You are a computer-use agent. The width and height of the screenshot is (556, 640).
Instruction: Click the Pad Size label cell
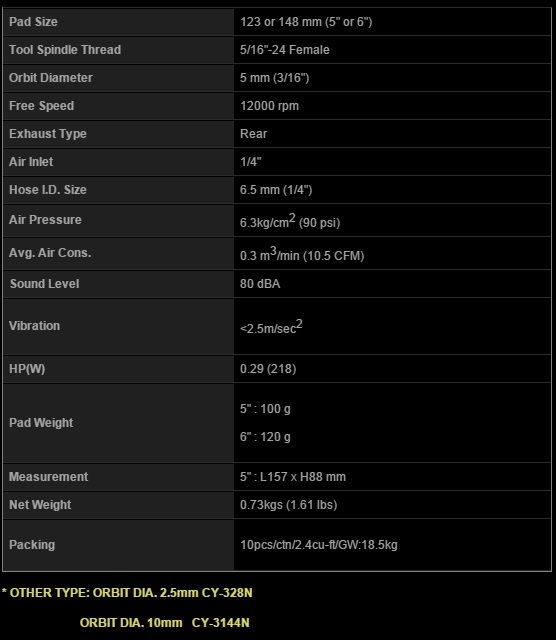pyautogui.click(x=118, y=22)
